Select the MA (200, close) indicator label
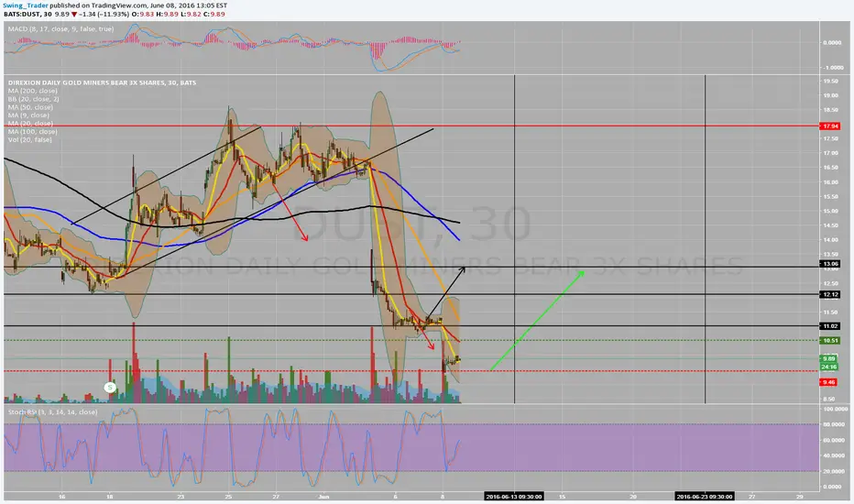 pos(32,91)
